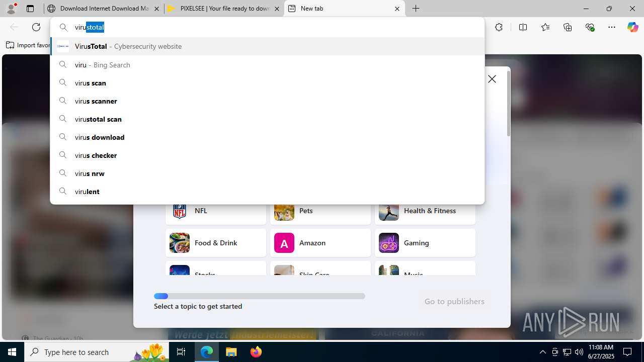
Task: Open the Favorites star icon
Action: [545, 27]
